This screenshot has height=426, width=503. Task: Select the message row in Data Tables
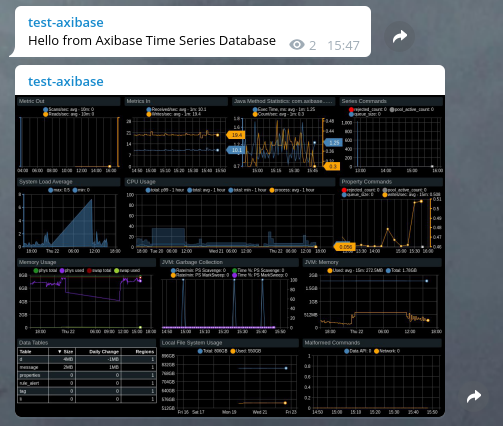(86, 367)
